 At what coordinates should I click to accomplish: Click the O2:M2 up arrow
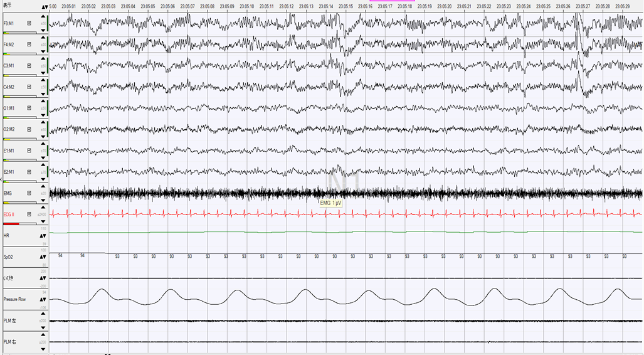click(43, 123)
